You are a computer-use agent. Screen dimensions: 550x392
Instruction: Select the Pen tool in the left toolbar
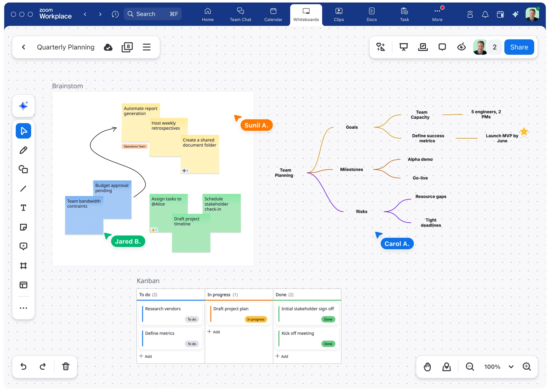pyautogui.click(x=23, y=150)
